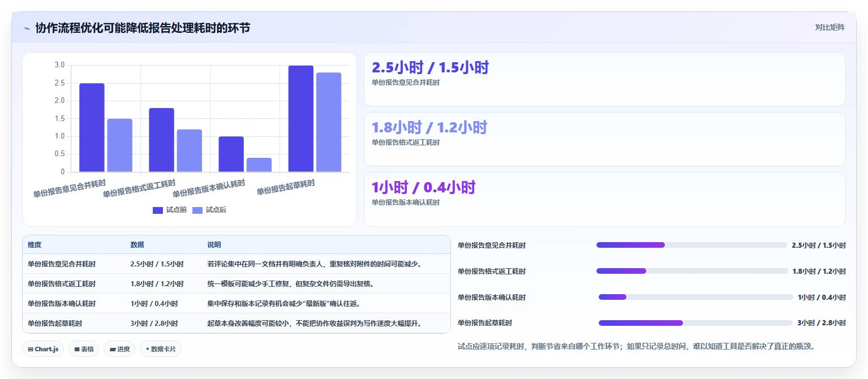
Task: Click the 表格 tag chip
Action: click(84, 349)
